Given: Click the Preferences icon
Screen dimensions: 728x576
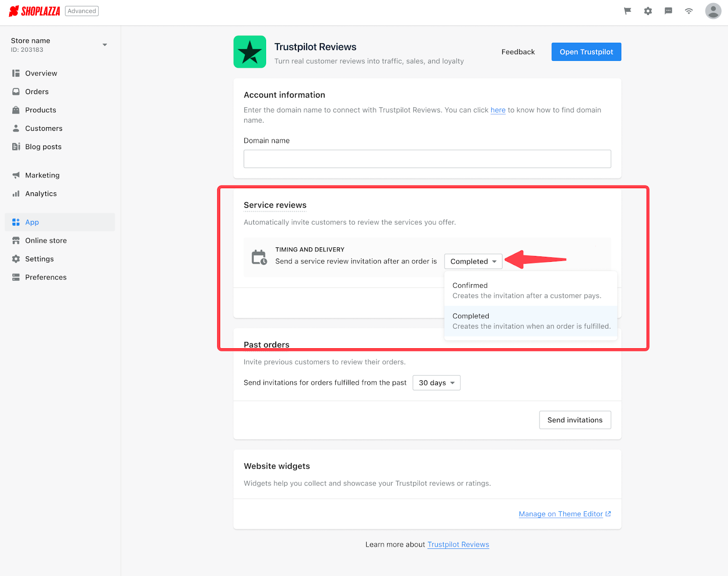Looking at the screenshot, I should coord(16,277).
